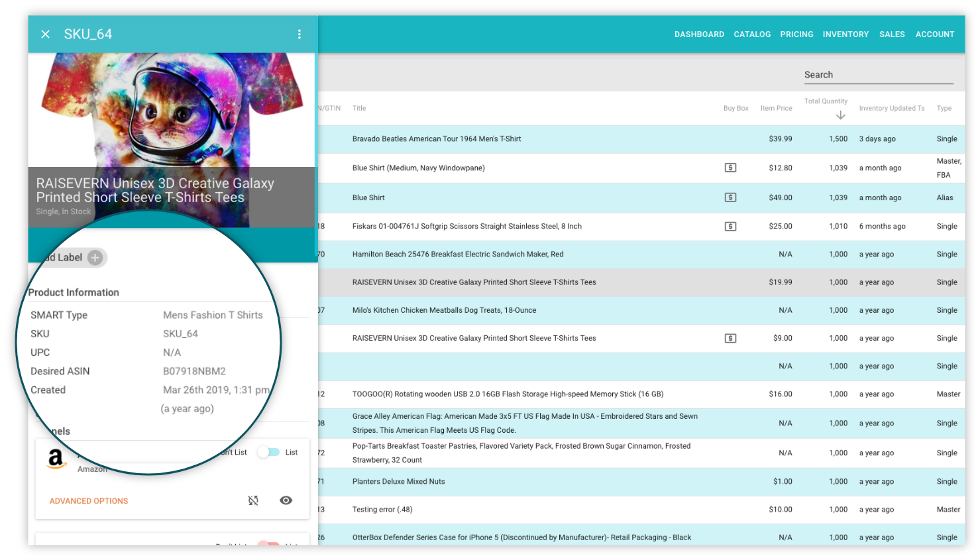
Task: Open the PRICING menu
Action: coord(796,34)
